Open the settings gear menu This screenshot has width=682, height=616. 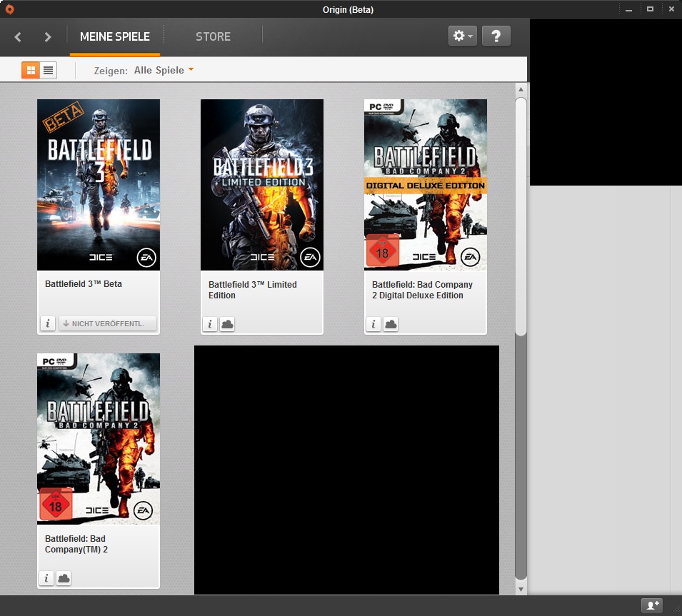tap(462, 36)
